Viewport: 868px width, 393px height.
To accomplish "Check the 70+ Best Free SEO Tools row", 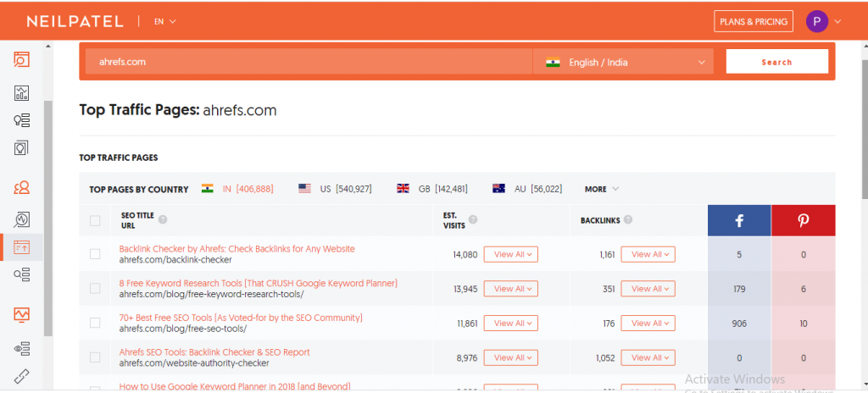I will click(x=95, y=323).
